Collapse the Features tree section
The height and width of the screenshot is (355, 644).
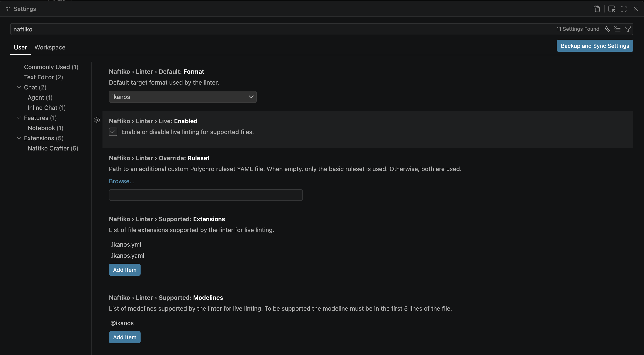(19, 118)
